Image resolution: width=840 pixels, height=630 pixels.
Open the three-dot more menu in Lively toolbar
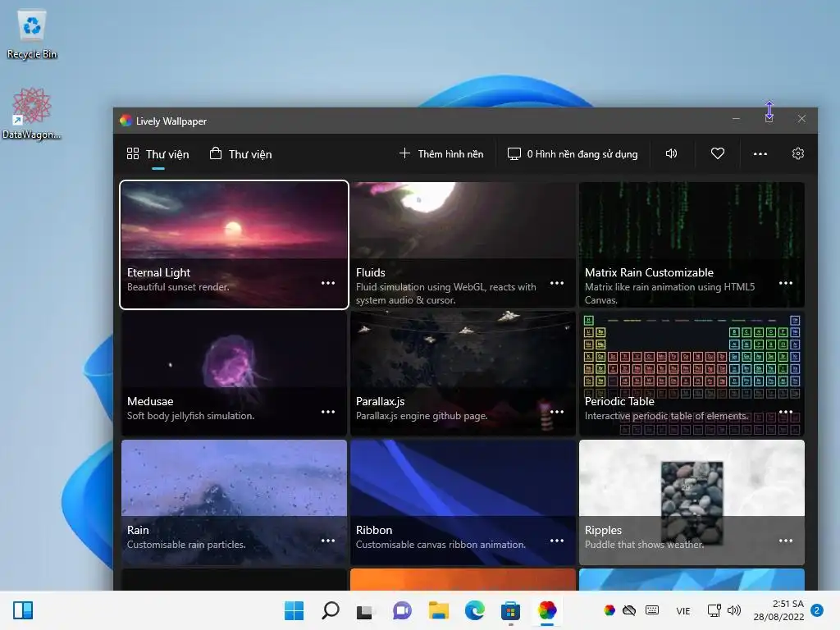point(760,153)
